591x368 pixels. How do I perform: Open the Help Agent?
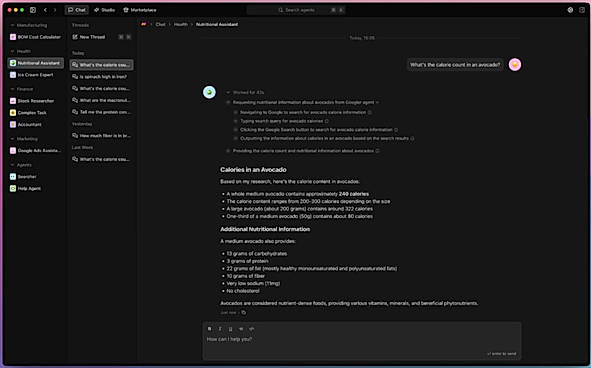(36, 188)
